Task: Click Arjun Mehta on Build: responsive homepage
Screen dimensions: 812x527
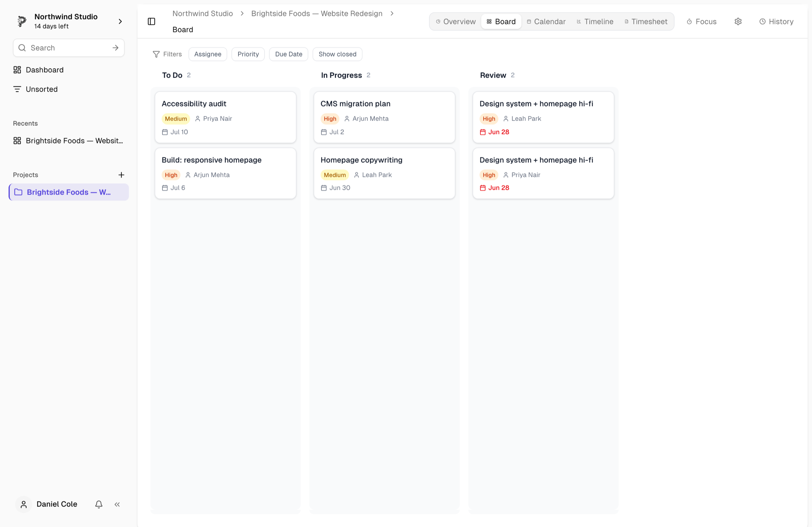Action: pyautogui.click(x=211, y=175)
